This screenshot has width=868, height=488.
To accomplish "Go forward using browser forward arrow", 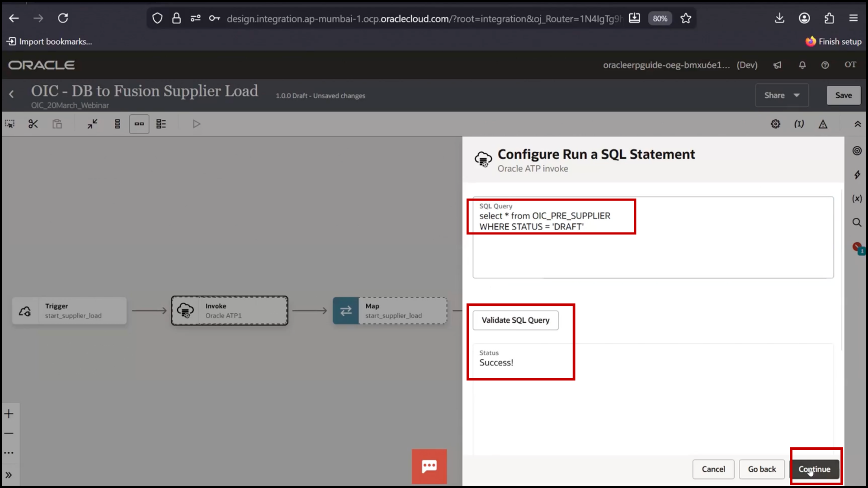I will click(38, 18).
